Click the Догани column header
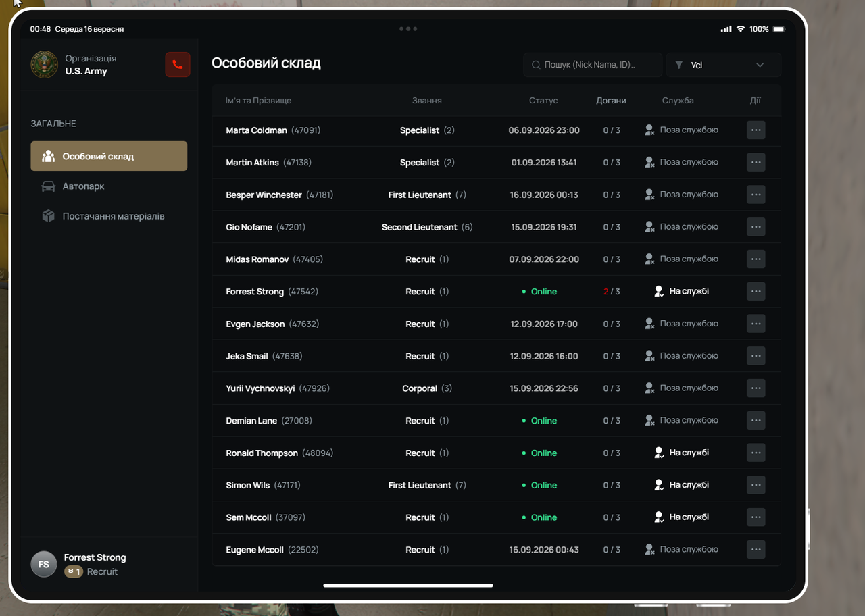Viewport: 865px width, 616px height. point(611,100)
